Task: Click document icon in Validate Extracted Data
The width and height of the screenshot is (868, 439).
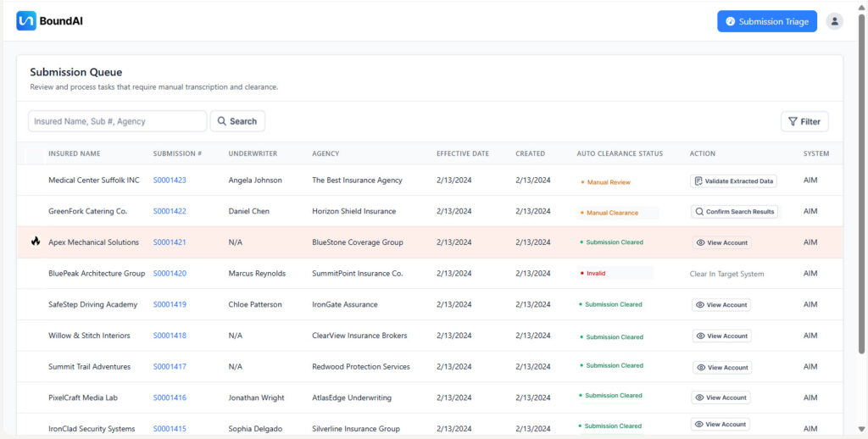Action: 698,181
